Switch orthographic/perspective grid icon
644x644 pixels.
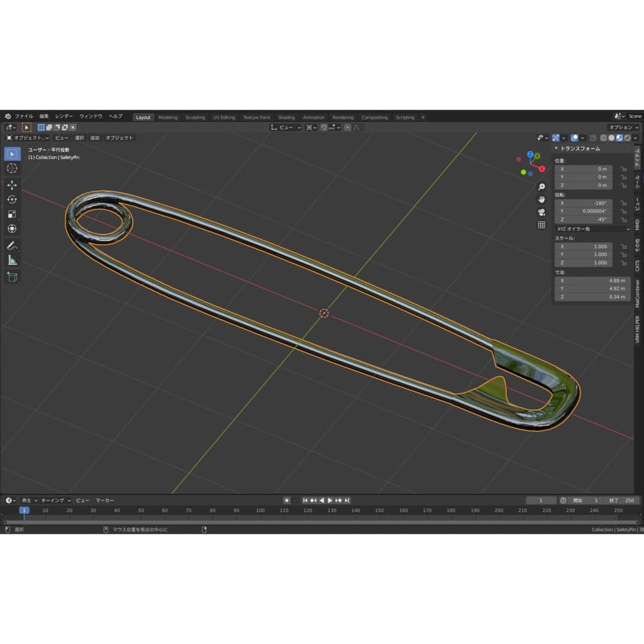coord(541,225)
